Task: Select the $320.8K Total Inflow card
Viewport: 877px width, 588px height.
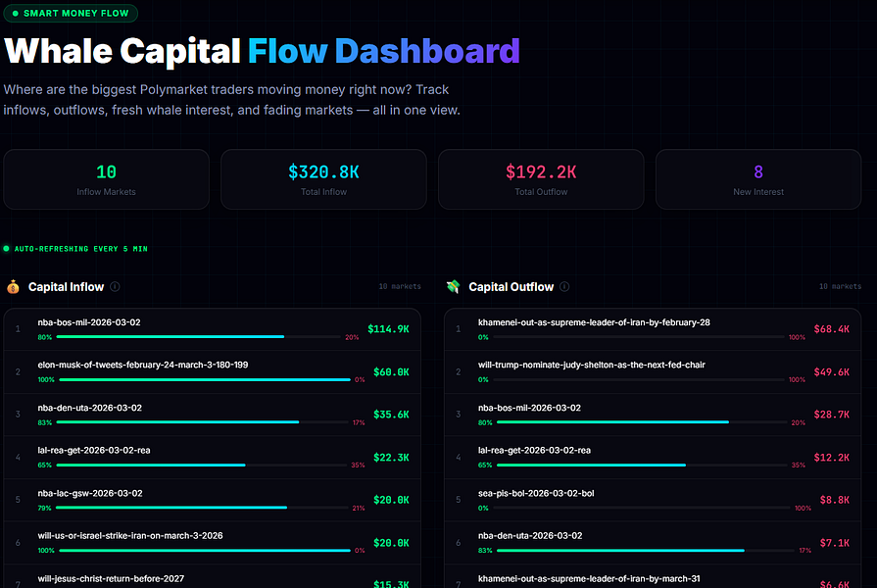Action: click(323, 179)
